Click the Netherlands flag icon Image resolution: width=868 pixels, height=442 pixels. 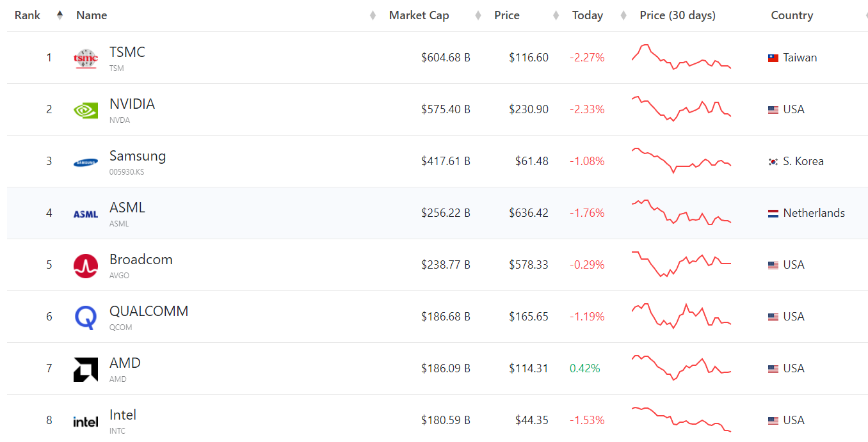point(773,213)
